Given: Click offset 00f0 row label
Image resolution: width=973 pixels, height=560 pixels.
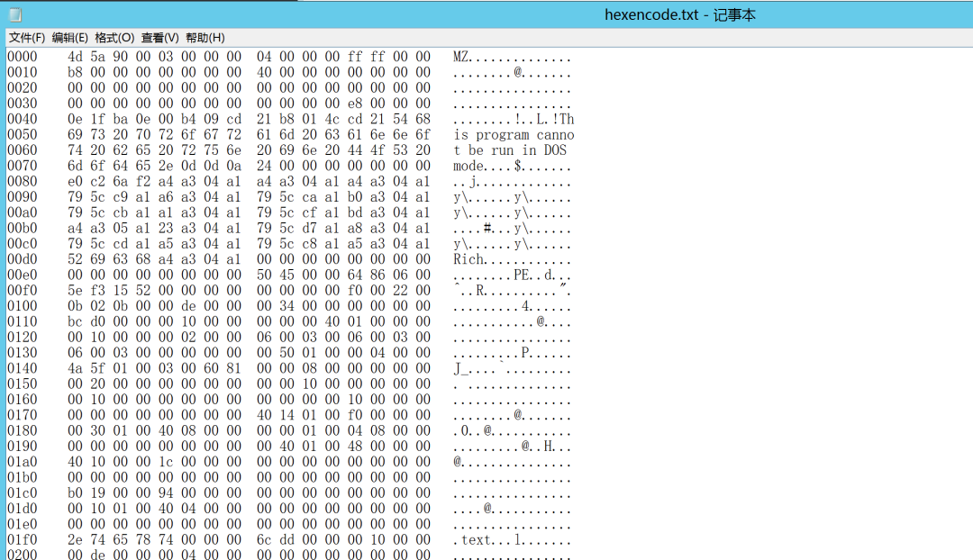Looking at the screenshot, I should coord(23,290).
